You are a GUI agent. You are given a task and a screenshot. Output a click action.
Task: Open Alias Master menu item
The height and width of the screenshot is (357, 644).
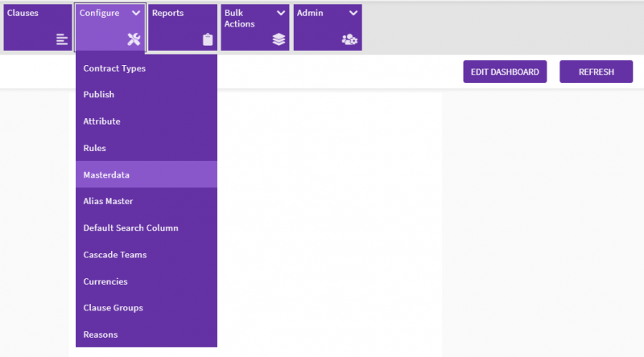coord(108,201)
